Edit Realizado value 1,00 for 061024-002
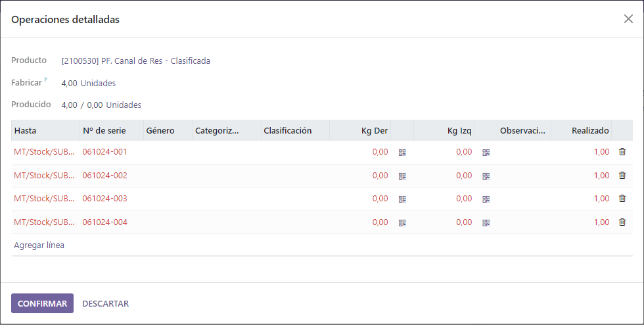This screenshot has height=325, width=644. (x=601, y=175)
